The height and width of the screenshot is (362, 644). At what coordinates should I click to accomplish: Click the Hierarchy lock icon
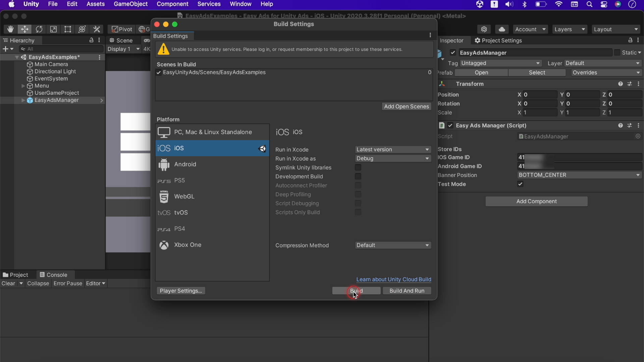[91, 40]
